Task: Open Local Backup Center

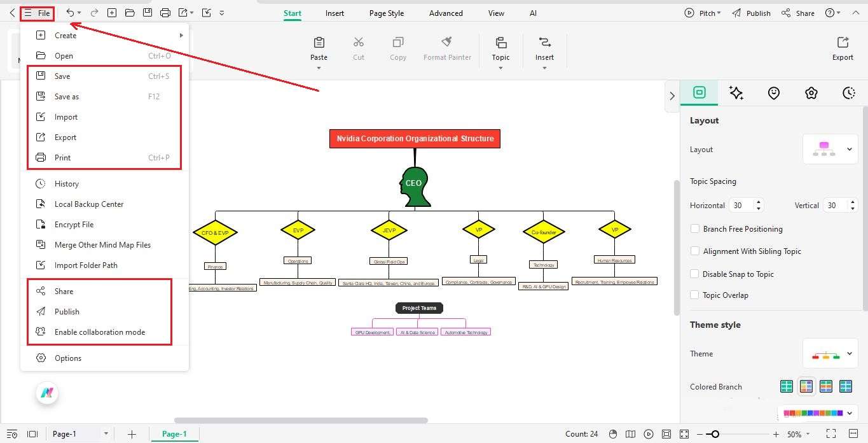Action: click(x=104, y=204)
